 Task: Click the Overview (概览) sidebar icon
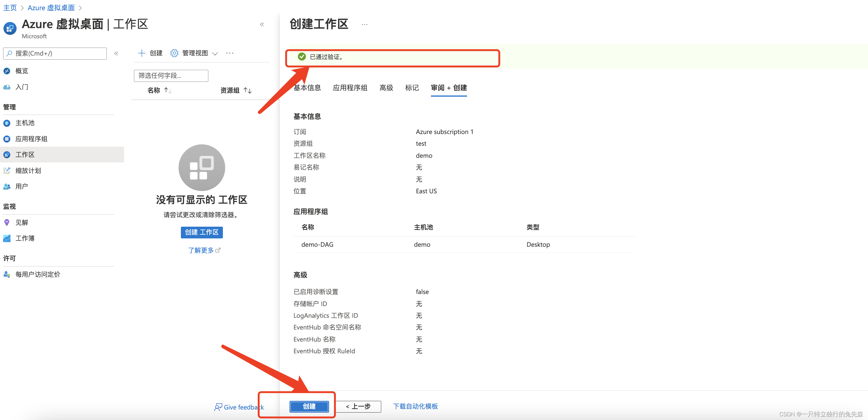click(7, 71)
